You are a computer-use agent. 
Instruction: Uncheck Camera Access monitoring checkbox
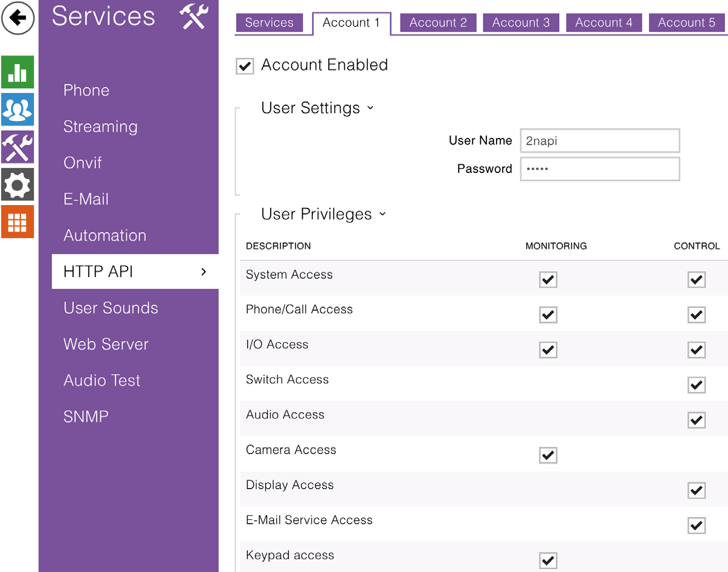(x=548, y=455)
